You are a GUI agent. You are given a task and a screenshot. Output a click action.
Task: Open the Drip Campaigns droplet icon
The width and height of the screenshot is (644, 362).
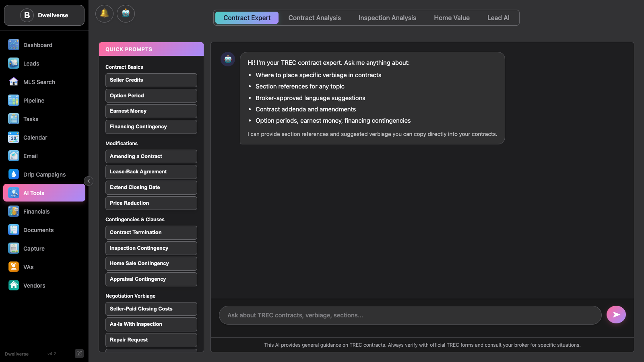click(x=14, y=174)
